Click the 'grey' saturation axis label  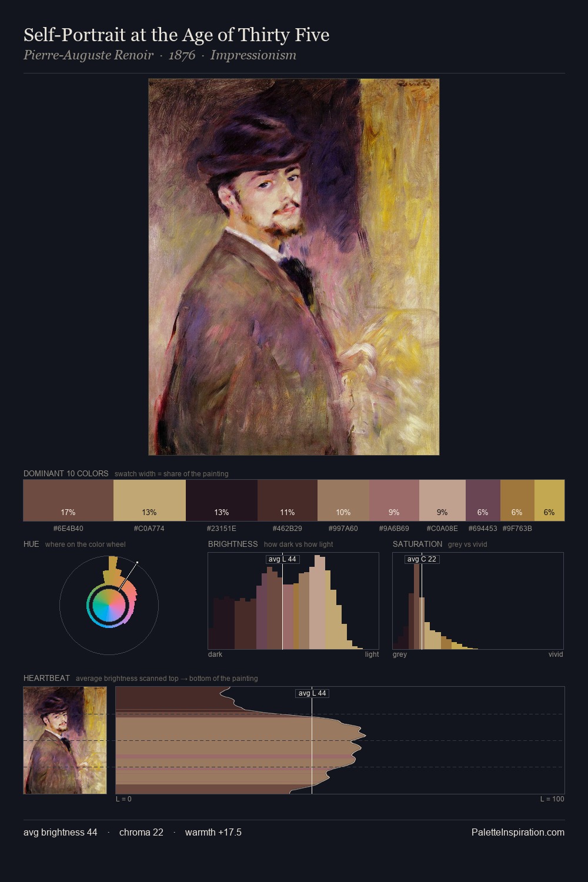coord(400,654)
